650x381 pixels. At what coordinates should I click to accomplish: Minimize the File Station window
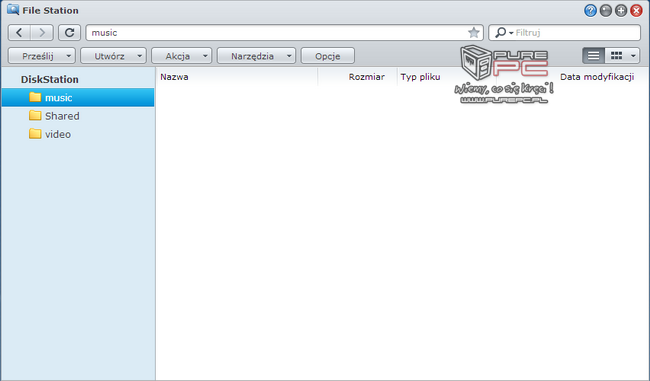point(606,10)
